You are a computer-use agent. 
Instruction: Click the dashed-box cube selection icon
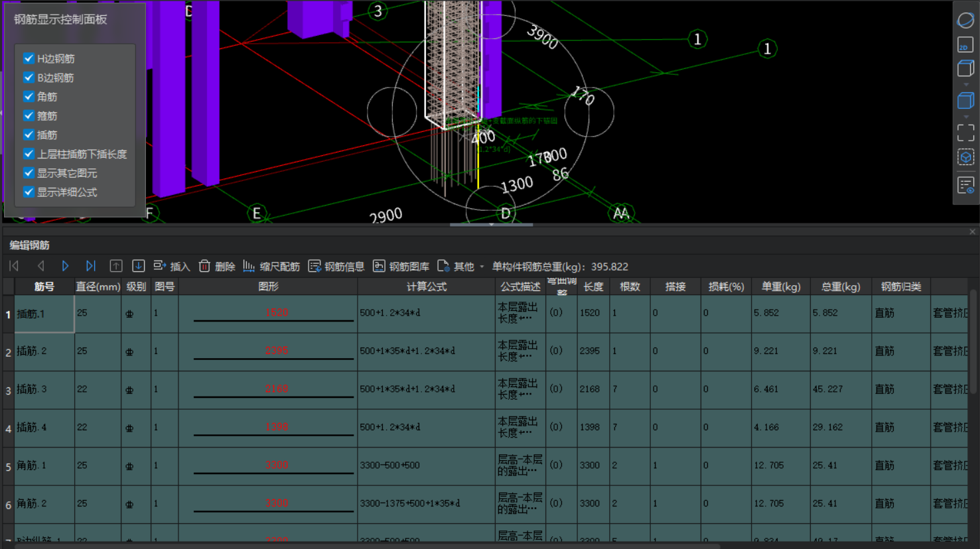pyautogui.click(x=965, y=157)
